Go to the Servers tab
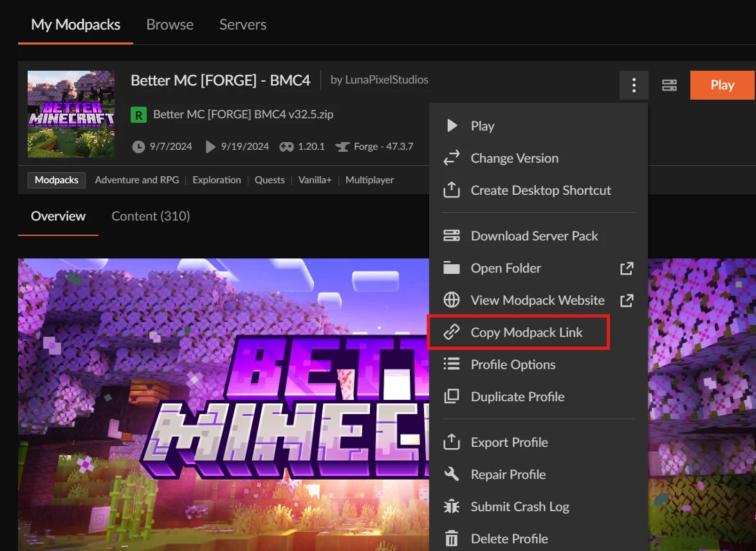 [243, 24]
